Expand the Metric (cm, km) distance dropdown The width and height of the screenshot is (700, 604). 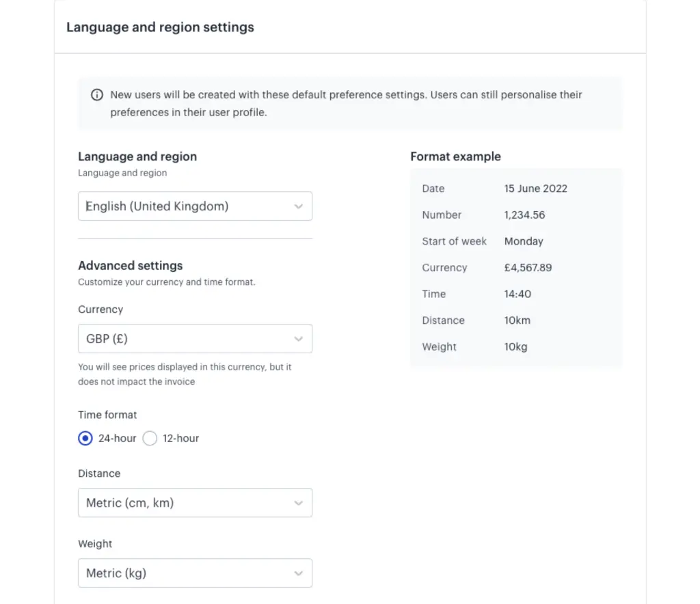tap(195, 503)
